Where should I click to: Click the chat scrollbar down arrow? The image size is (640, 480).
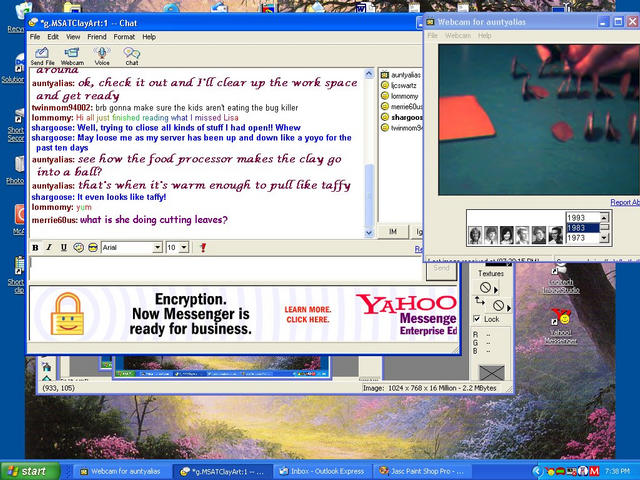coord(369,233)
